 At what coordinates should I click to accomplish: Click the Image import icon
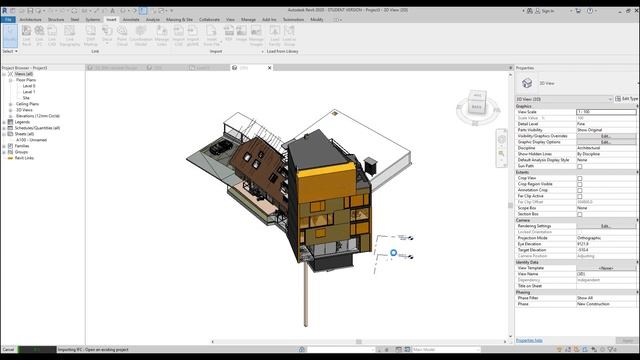click(241, 33)
